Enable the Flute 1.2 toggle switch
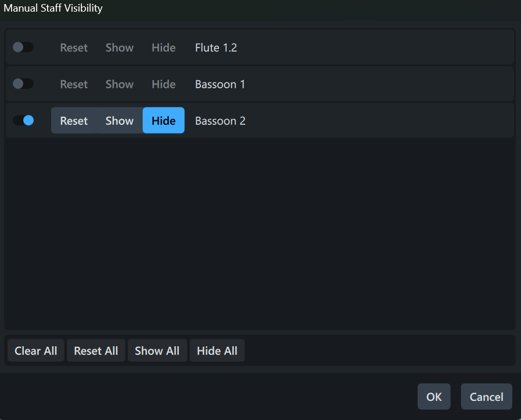 click(x=23, y=48)
